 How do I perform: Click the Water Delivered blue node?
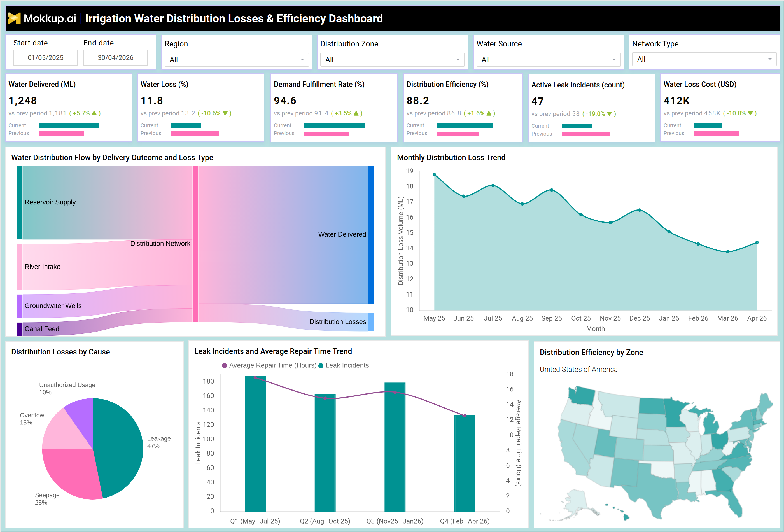[371, 234]
